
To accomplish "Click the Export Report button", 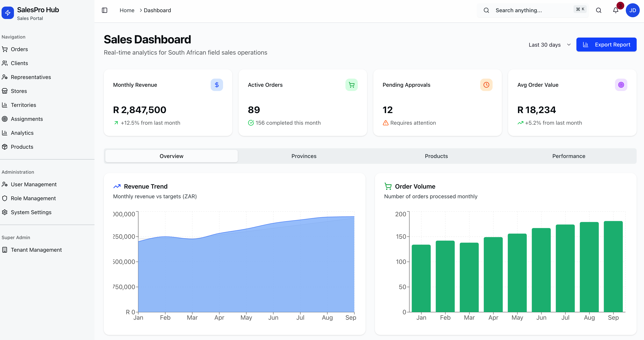I will coord(606,45).
